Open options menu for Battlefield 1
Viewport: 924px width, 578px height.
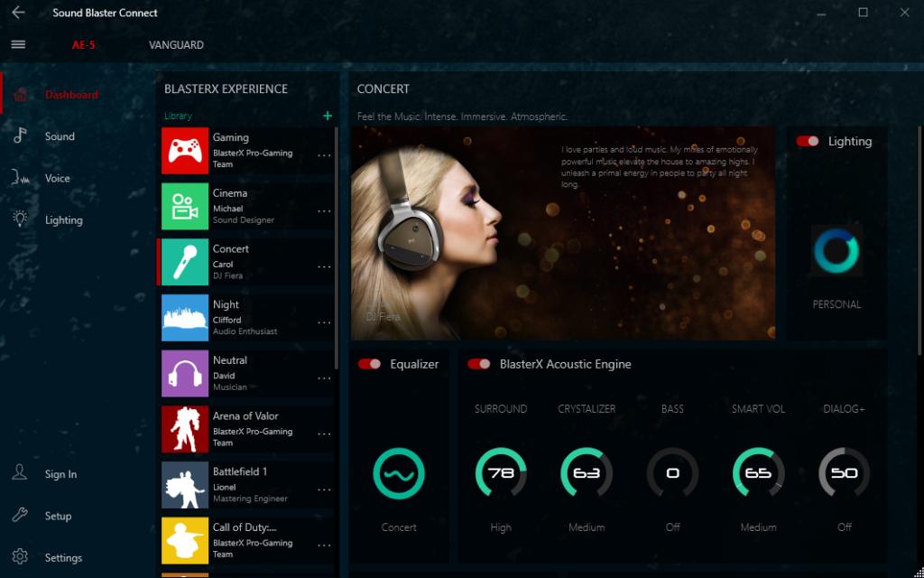click(x=324, y=489)
